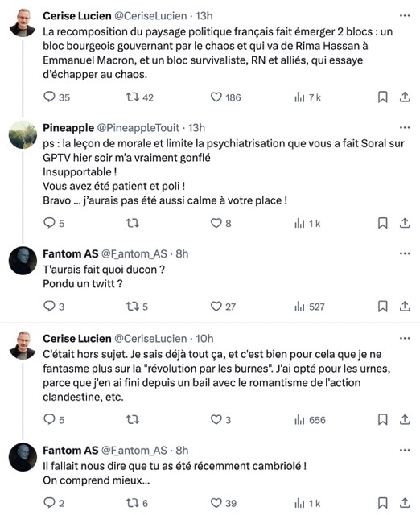The width and height of the screenshot is (420, 515).
Task: Reply to Fantom AS tweet with 3 replies
Action: (54, 307)
